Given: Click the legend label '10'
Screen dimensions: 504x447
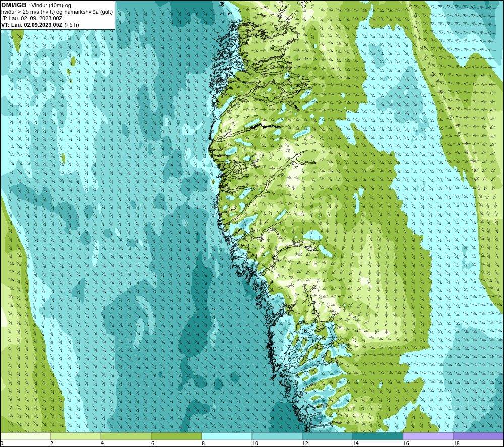Looking at the screenshot, I should tap(255, 443).
